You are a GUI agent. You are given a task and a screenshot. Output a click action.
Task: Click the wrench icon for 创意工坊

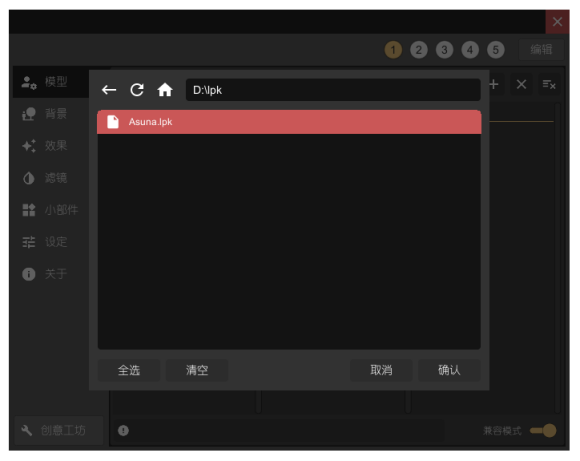click(27, 430)
